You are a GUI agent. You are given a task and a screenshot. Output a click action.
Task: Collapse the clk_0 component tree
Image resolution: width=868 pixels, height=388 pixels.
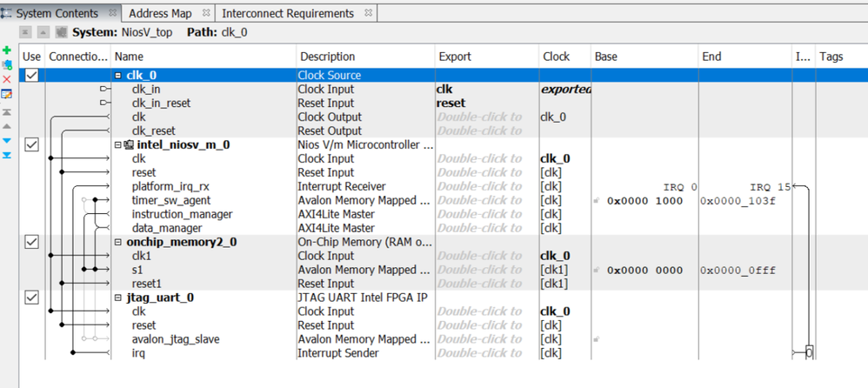click(118, 76)
